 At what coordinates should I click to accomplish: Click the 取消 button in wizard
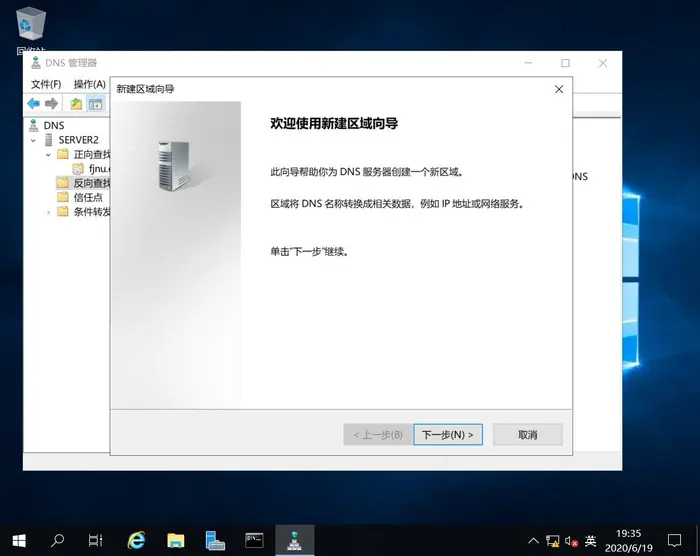click(528, 435)
